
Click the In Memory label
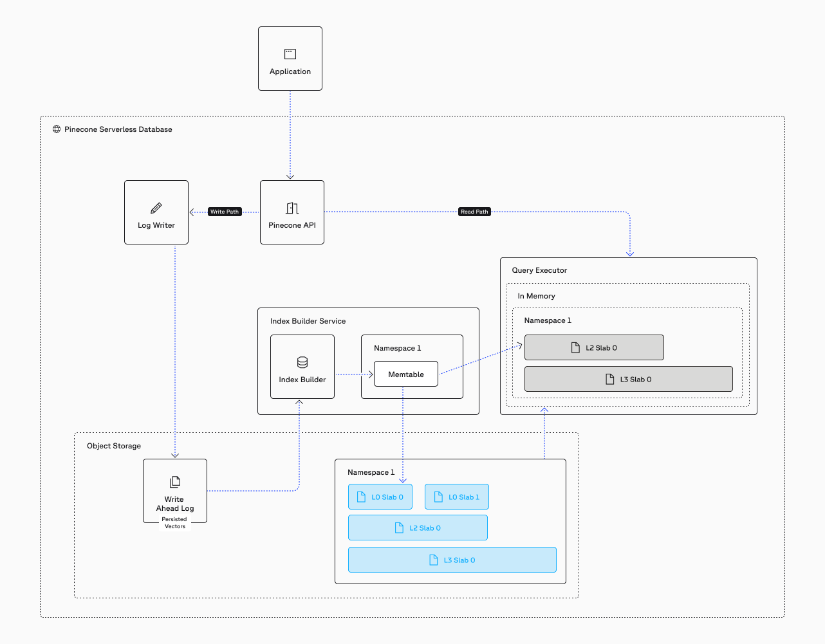536,296
